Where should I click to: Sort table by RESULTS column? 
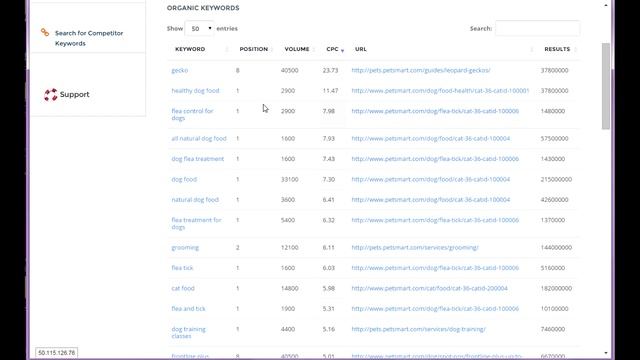[x=557, y=49]
